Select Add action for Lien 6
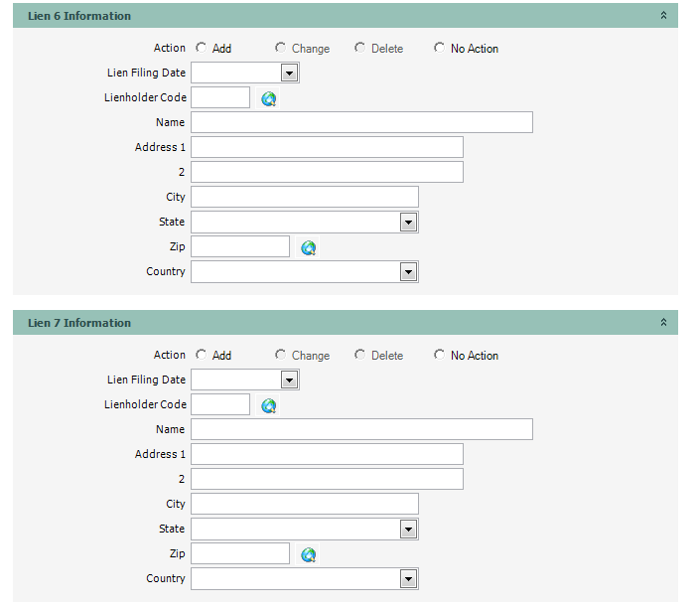 [x=202, y=48]
